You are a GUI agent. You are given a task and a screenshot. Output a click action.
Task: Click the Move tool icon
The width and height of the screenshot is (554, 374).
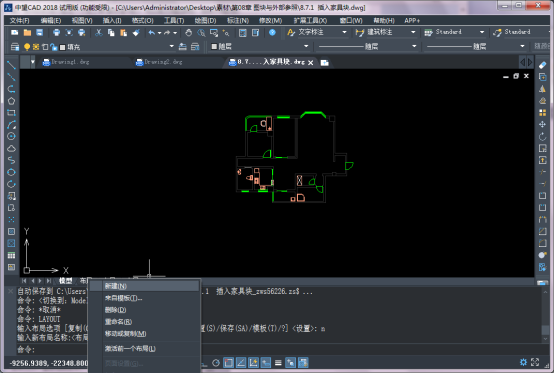coord(542,124)
